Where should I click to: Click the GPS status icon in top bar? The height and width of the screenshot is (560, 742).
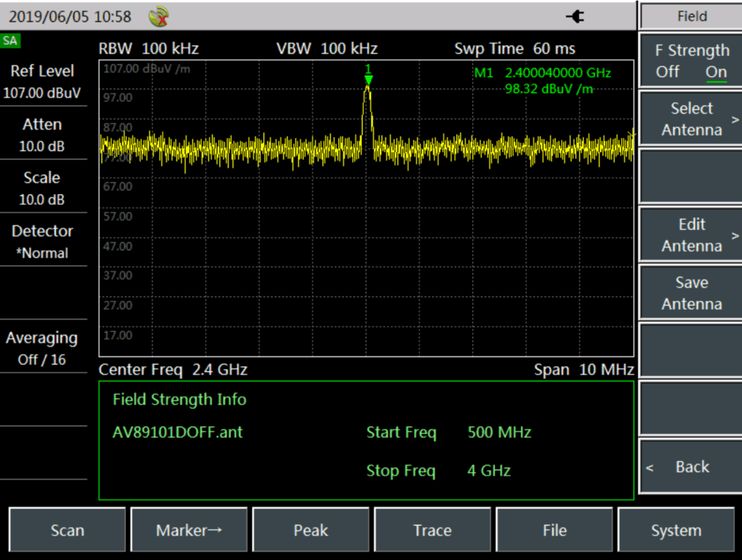point(158,16)
